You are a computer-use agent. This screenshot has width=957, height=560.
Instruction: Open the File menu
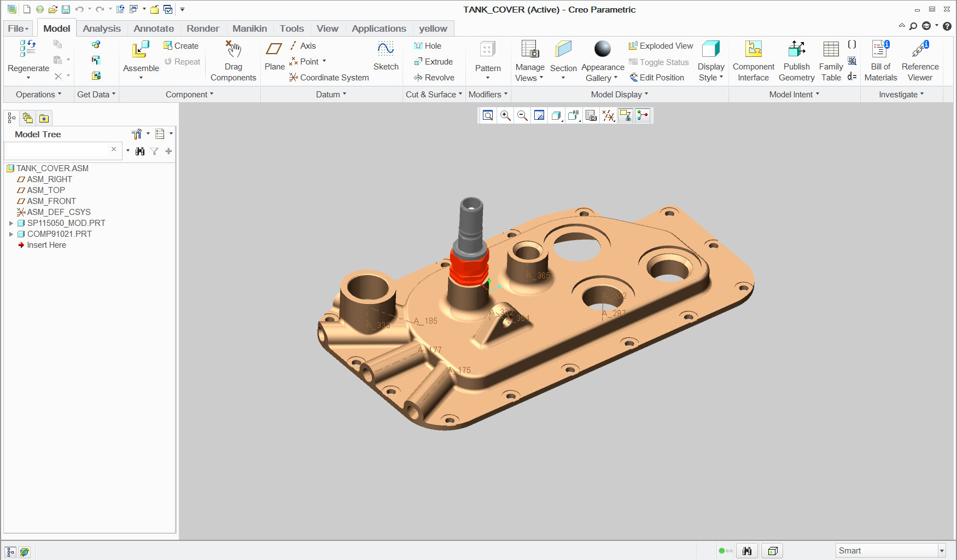coord(18,28)
